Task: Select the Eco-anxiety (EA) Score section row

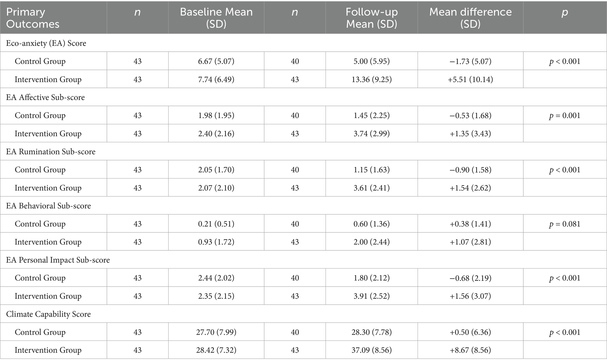Action: (46, 43)
